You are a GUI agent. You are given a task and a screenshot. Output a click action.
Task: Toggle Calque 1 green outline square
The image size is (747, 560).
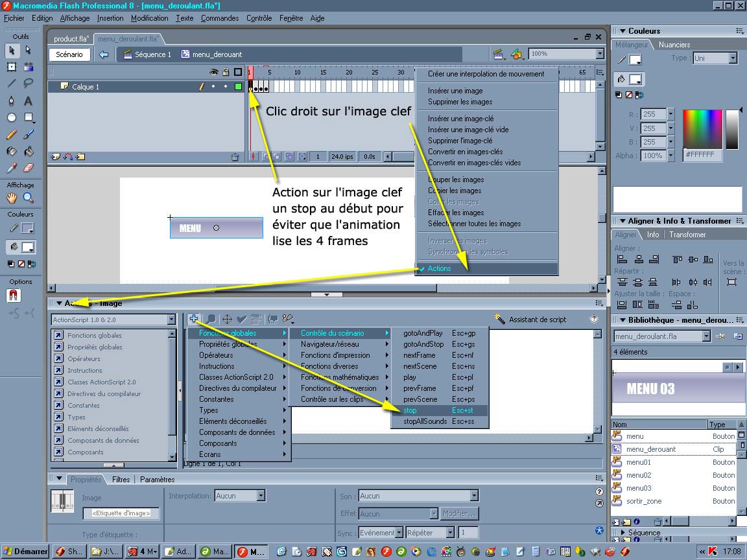tap(238, 87)
